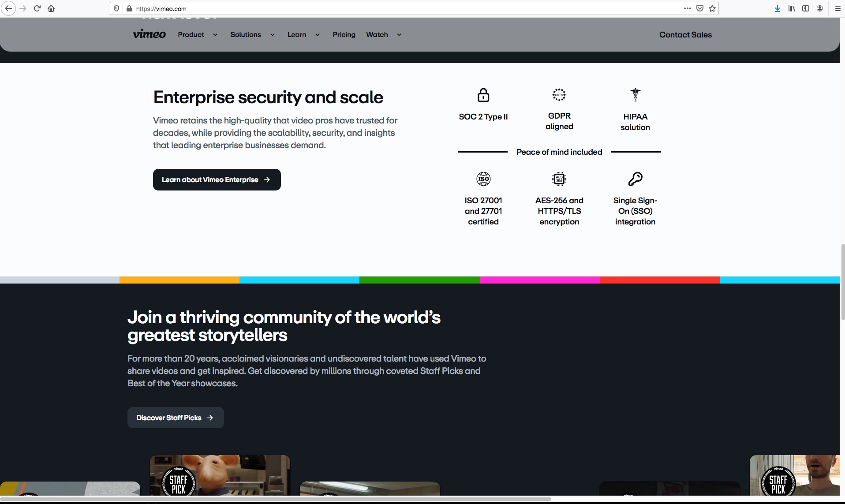Viewport: 845px width, 504px height.
Task: Open the Firefox account avatar icon
Action: point(820,8)
